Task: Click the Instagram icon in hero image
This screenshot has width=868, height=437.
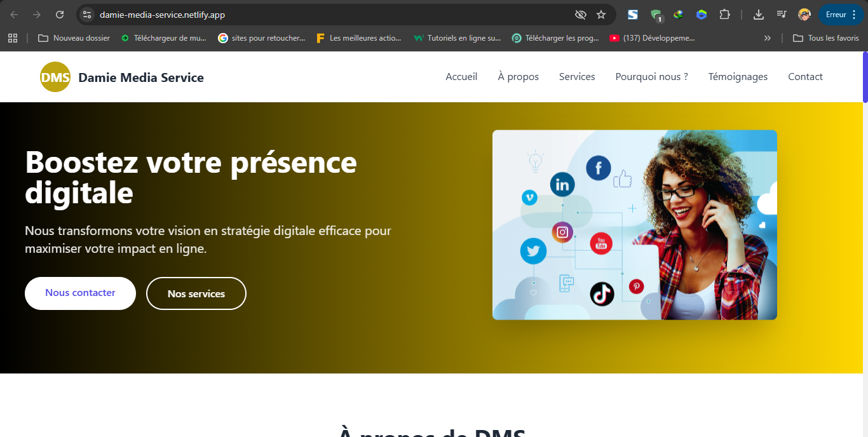Action: pyautogui.click(x=562, y=232)
